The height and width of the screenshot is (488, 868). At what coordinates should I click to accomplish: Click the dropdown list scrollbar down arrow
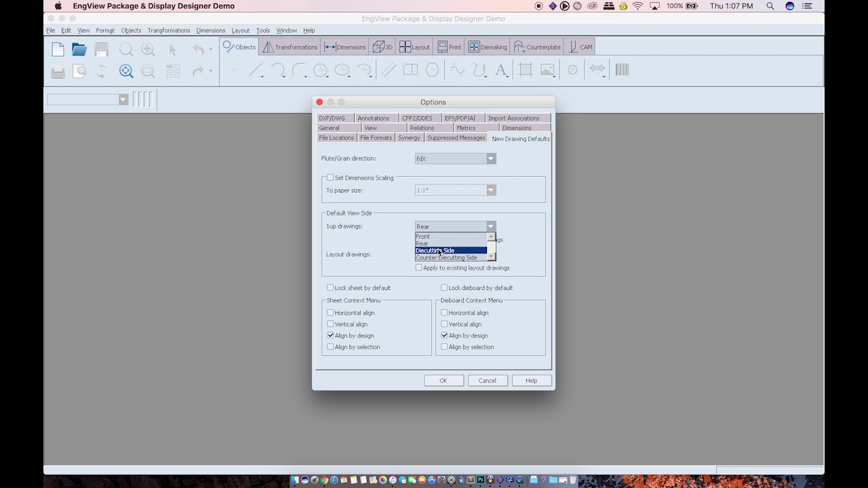point(492,258)
